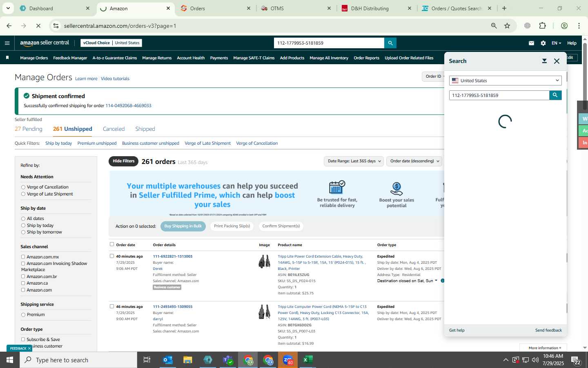Select the All dates radio button
Screen dimensions: 588x368
click(23, 219)
